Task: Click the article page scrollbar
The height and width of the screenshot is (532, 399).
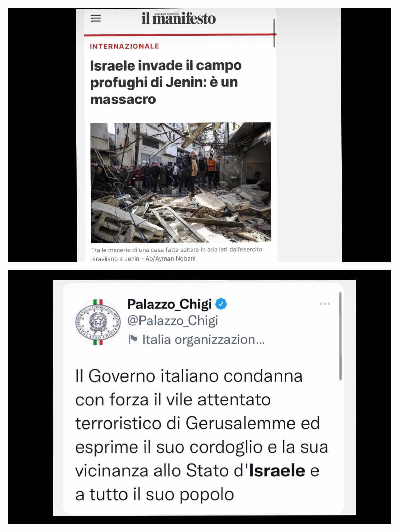Action: [274, 33]
